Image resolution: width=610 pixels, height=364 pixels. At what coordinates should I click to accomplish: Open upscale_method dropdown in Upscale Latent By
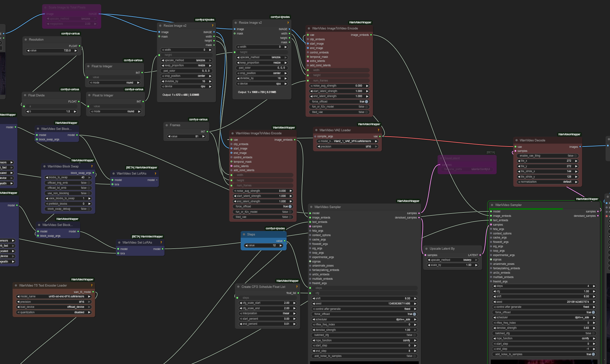[452, 260]
